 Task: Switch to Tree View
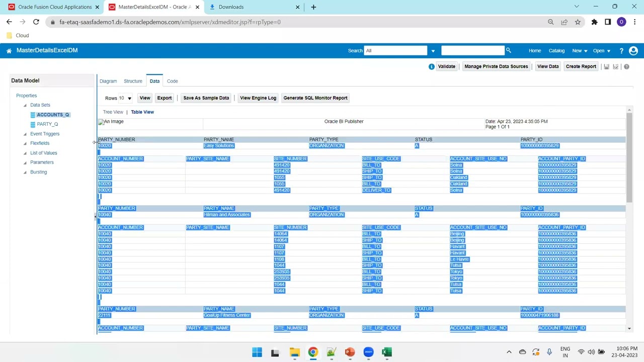pos(113,112)
